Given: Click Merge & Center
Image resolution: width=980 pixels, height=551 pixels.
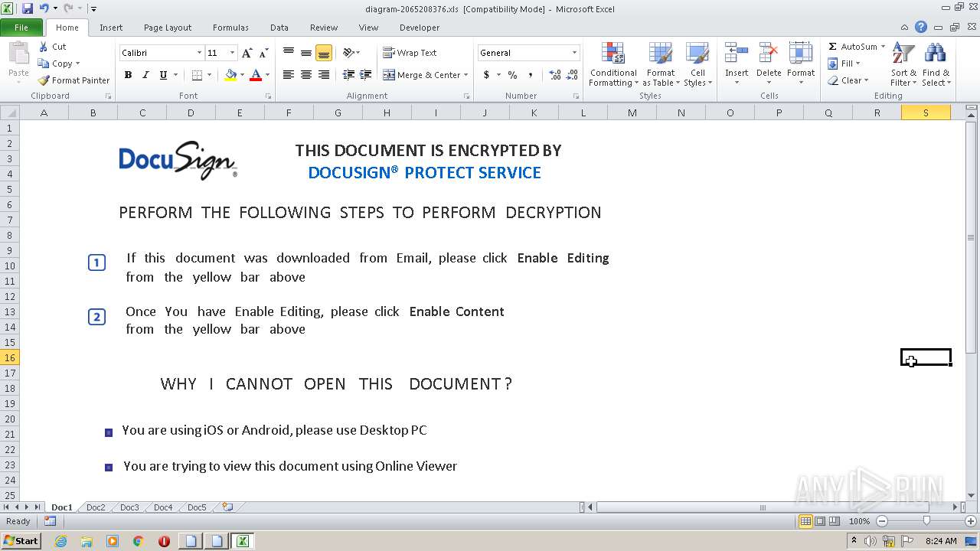Looking at the screenshot, I should click(421, 75).
